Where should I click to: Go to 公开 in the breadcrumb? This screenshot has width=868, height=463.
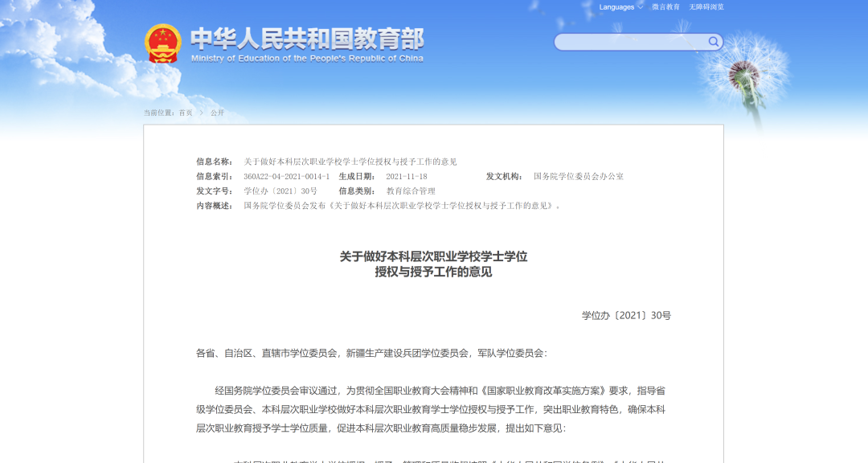tap(217, 113)
